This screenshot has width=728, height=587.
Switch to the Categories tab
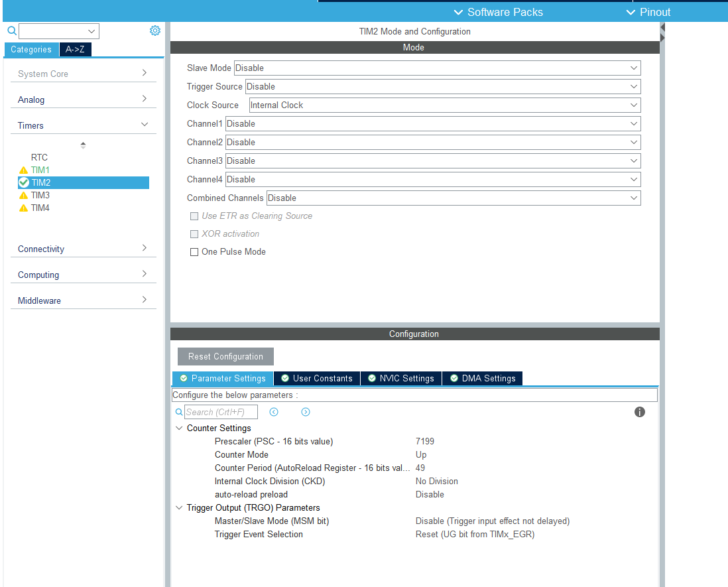tap(31, 49)
